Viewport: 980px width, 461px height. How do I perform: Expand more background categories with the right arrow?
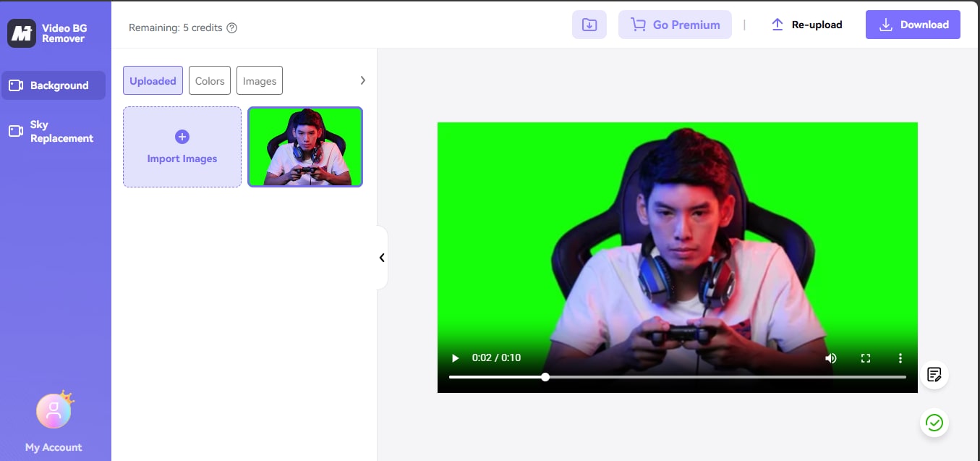point(362,80)
